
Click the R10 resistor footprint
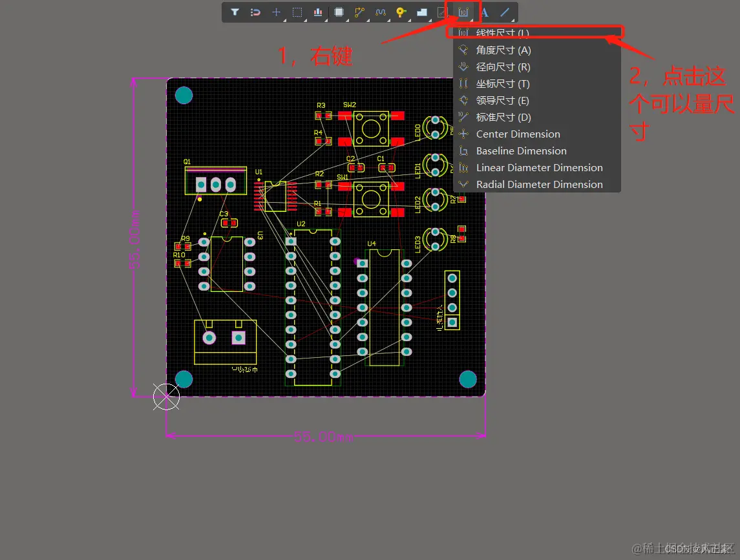[x=183, y=264]
